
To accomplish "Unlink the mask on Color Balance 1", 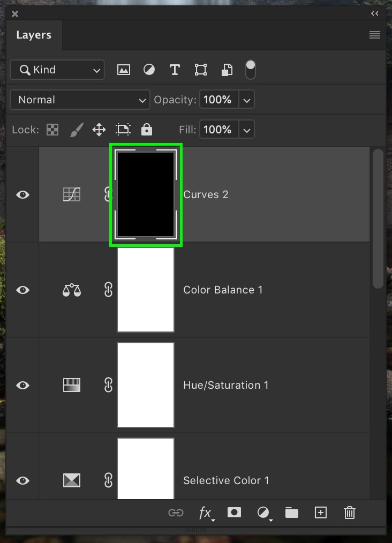I will point(108,290).
